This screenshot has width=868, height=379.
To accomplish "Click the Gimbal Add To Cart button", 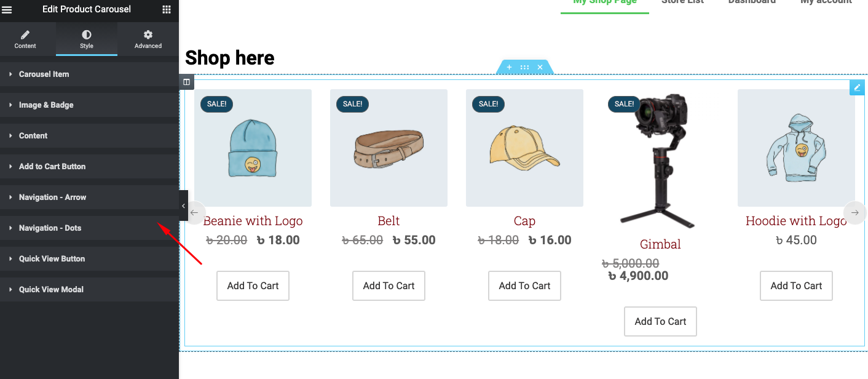I will click(x=660, y=322).
